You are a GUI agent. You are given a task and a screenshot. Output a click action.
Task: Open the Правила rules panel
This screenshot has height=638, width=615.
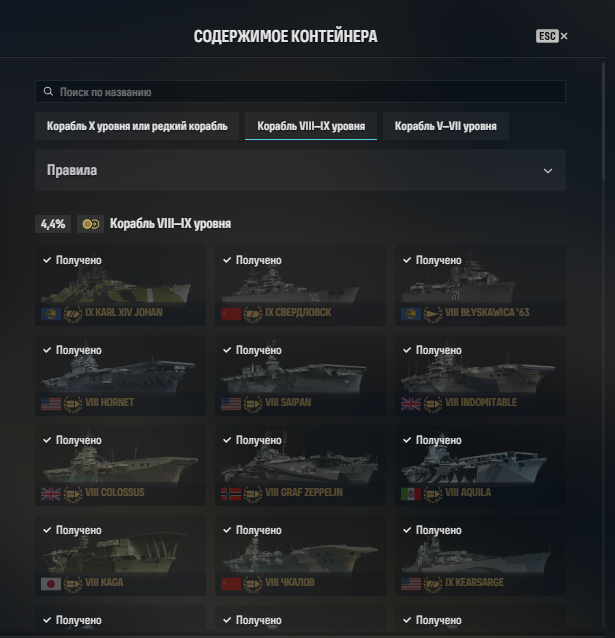pyautogui.click(x=300, y=170)
